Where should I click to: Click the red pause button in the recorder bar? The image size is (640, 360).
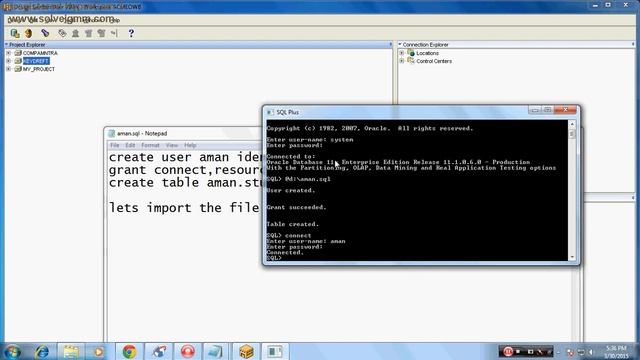pos(508,351)
